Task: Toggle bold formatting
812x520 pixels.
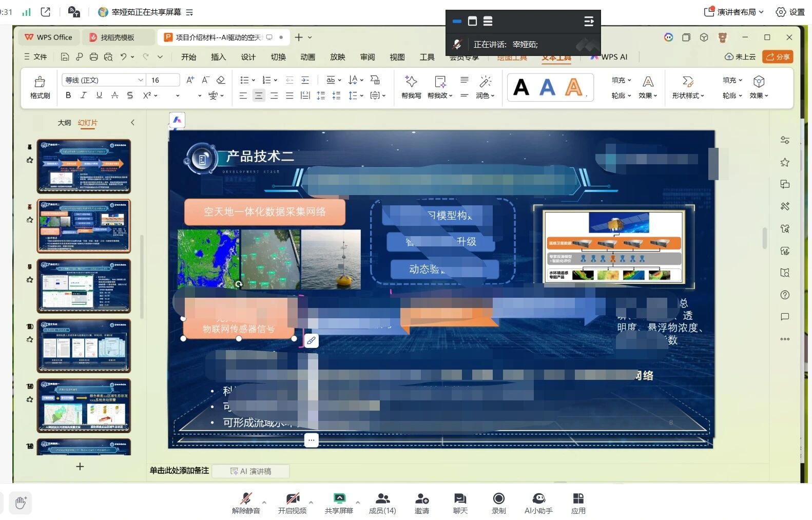Action: tap(68, 95)
